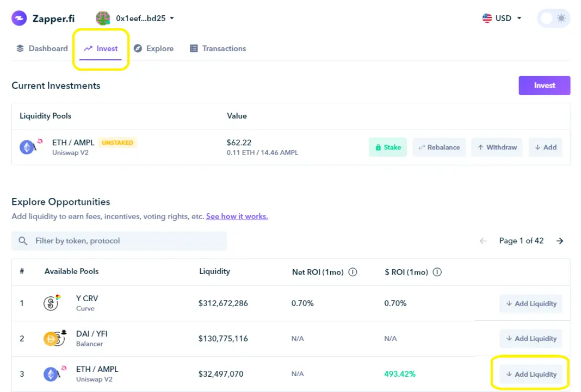Click the ETH / AMPL icon in Available Pools
Screen dimensions: 581x392
[55, 374]
